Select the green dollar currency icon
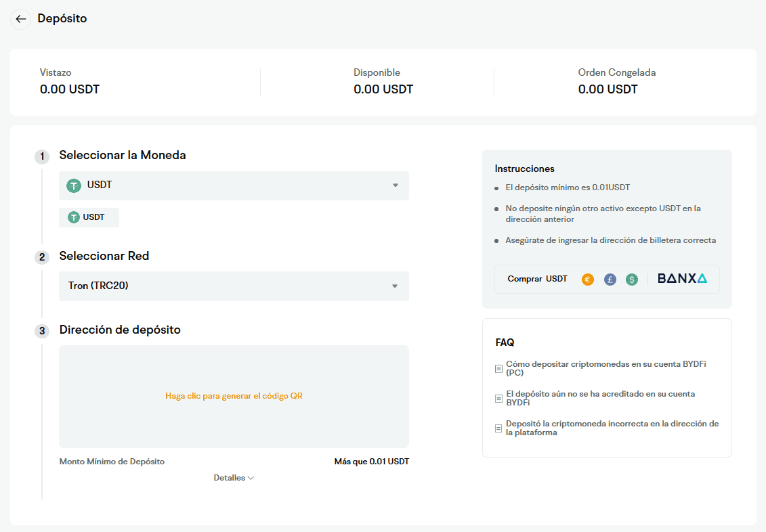This screenshot has width=766, height=532. tap(632, 279)
